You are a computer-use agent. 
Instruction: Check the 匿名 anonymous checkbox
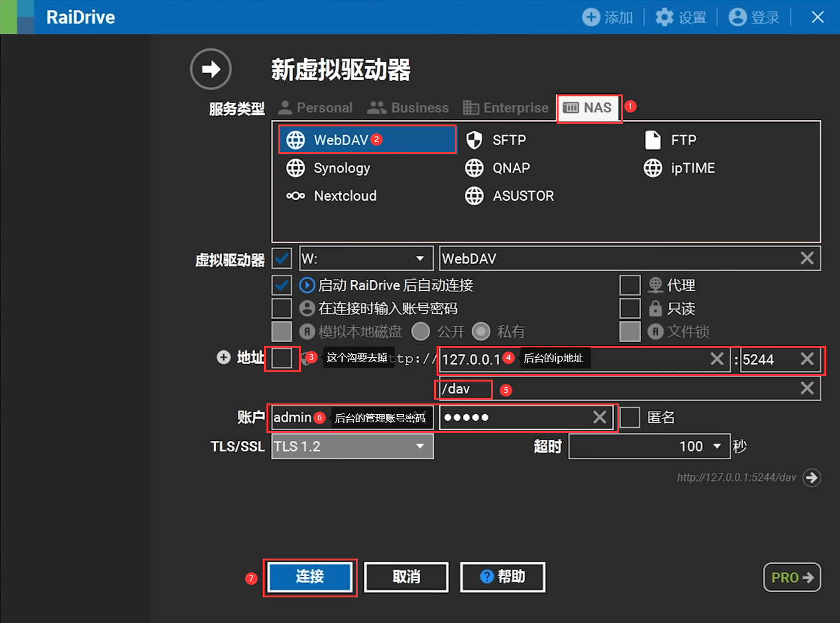click(630, 417)
